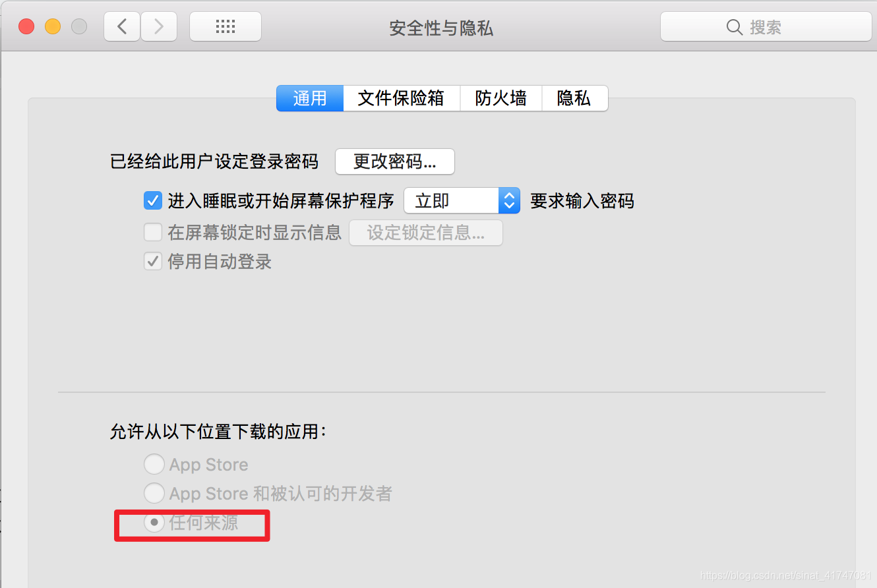
Task: Switch to the 文件保险箱 tab
Action: [x=401, y=98]
